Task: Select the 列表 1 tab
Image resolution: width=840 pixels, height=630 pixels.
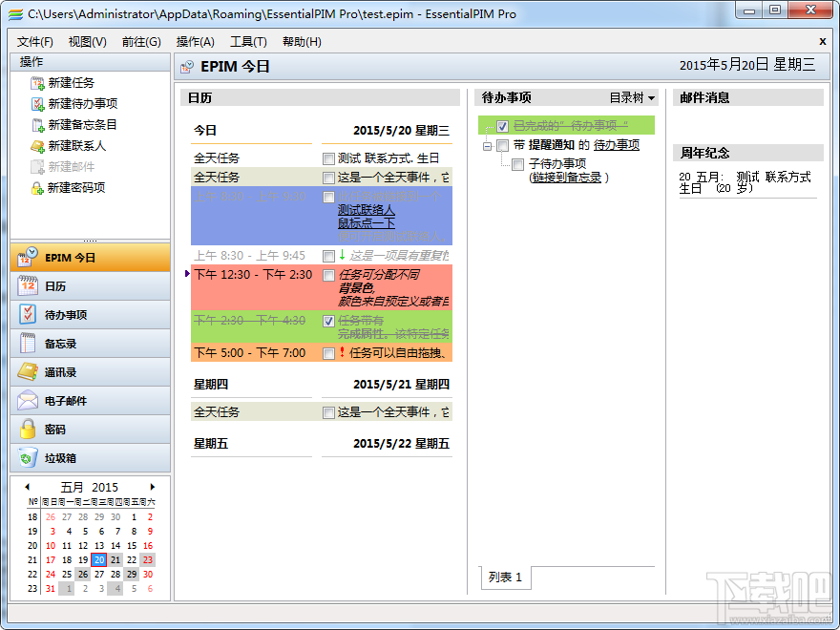Action: (x=504, y=577)
